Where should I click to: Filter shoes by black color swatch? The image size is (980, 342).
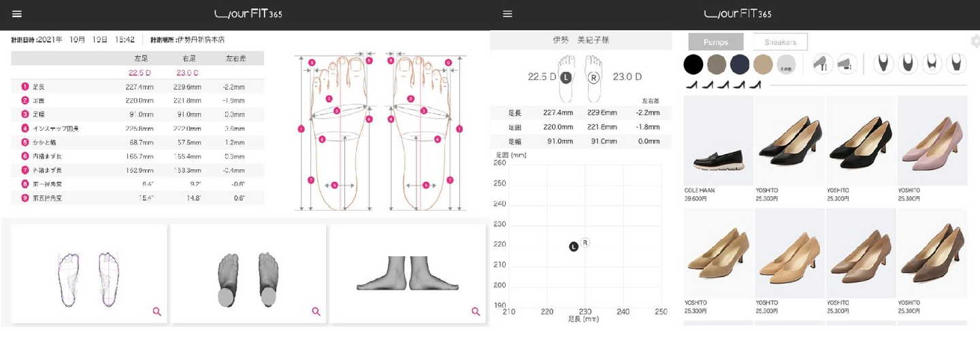tap(693, 65)
